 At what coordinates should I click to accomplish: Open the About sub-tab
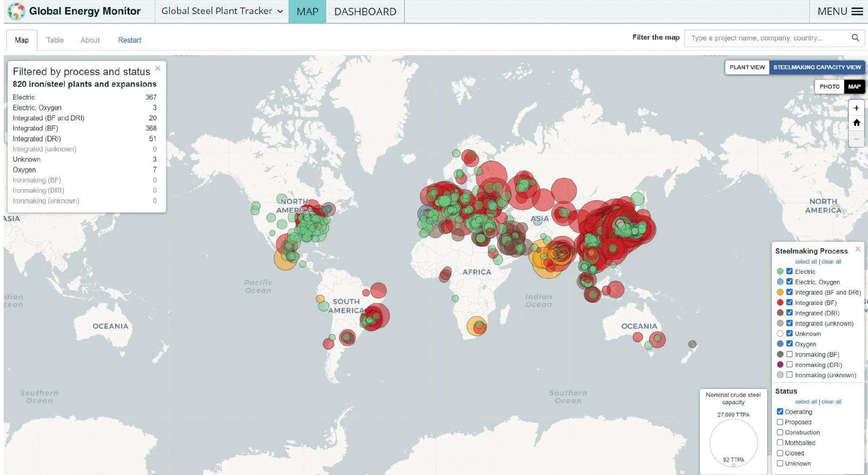pyautogui.click(x=90, y=40)
